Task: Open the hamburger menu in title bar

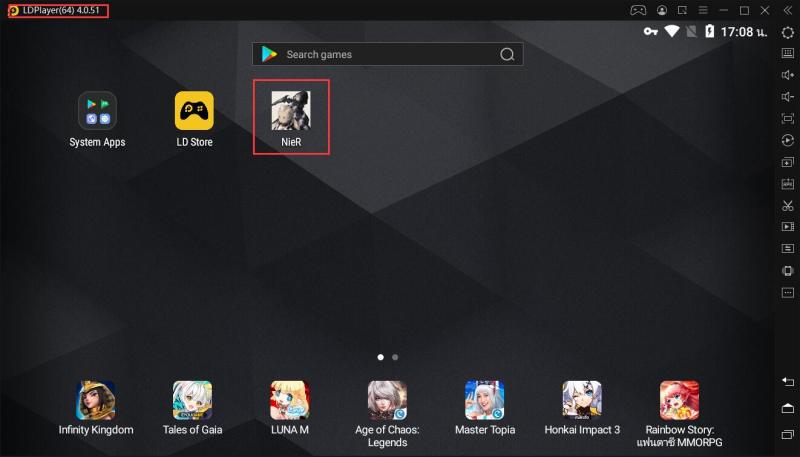Action: click(703, 10)
